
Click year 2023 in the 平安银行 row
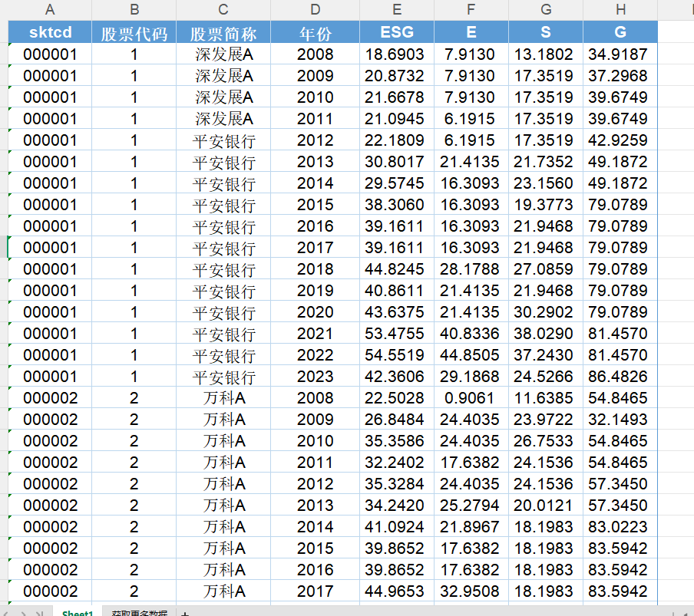[315, 377]
